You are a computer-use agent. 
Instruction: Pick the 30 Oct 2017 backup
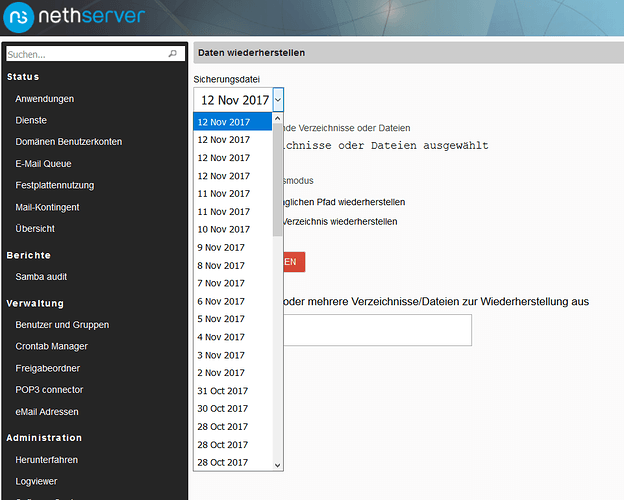click(233, 409)
